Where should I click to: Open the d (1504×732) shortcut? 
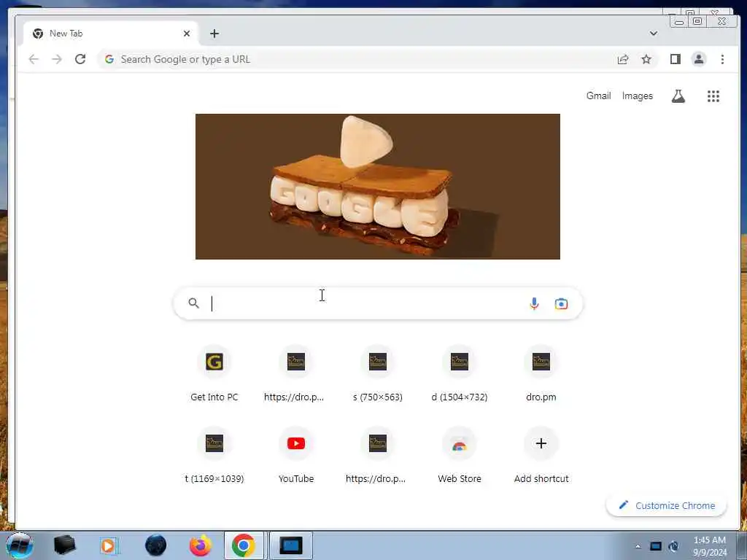tap(460, 374)
